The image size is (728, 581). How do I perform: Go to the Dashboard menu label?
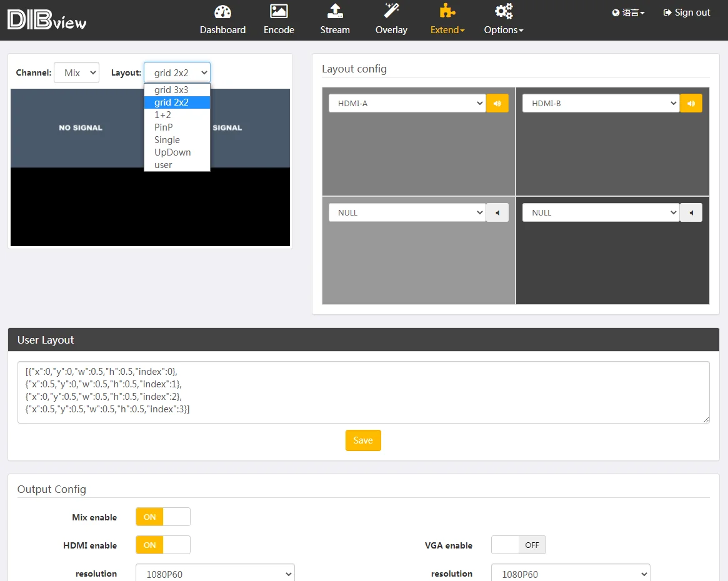click(223, 30)
